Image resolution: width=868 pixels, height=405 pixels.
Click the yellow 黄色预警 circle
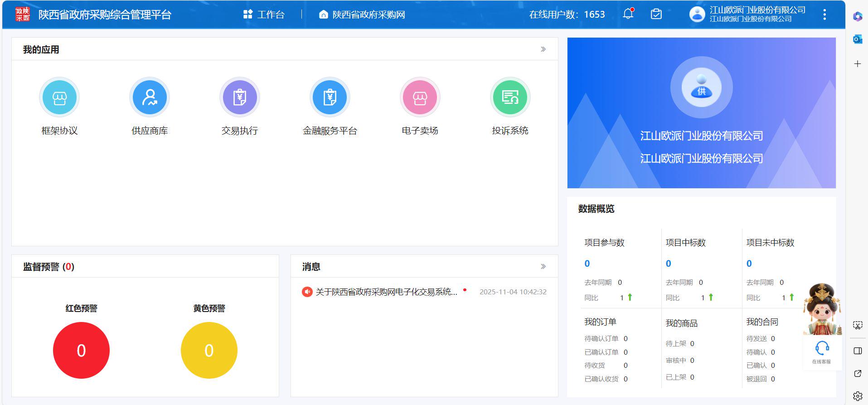(x=209, y=350)
